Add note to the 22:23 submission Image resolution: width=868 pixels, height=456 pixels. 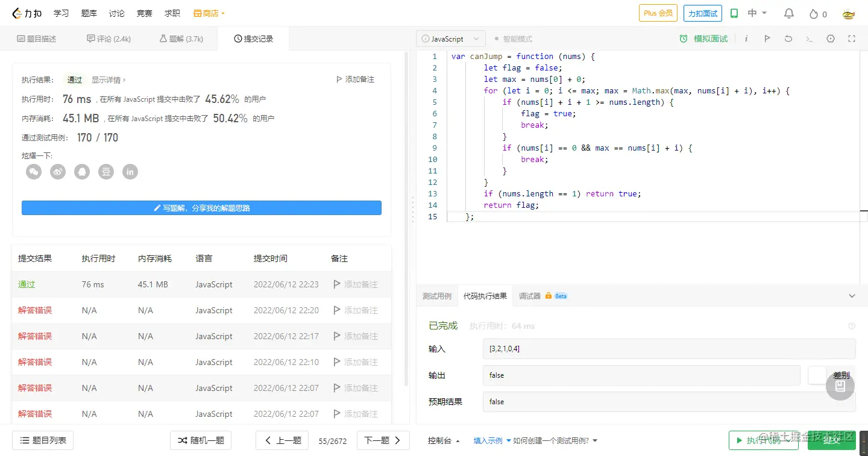pos(356,284)
